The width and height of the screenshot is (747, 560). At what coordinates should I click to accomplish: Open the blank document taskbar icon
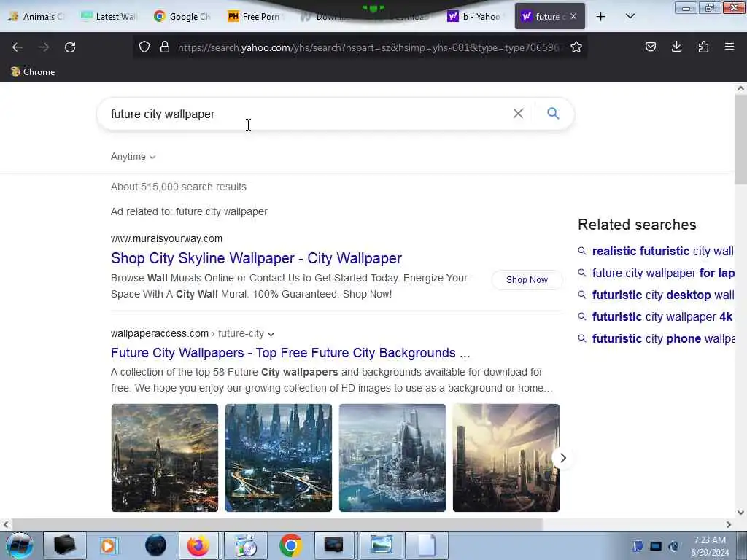426,545
